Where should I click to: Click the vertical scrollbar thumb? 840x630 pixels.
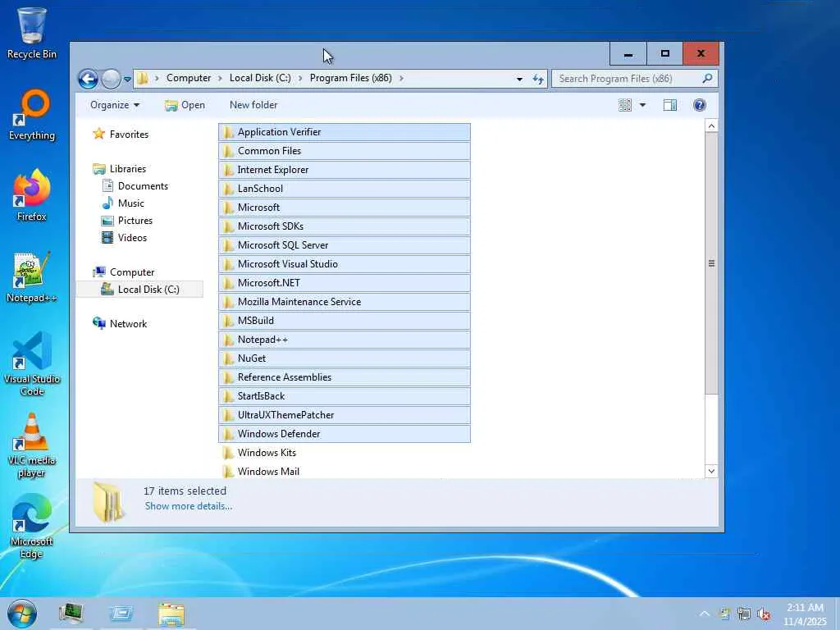click(x=711, y=263)
